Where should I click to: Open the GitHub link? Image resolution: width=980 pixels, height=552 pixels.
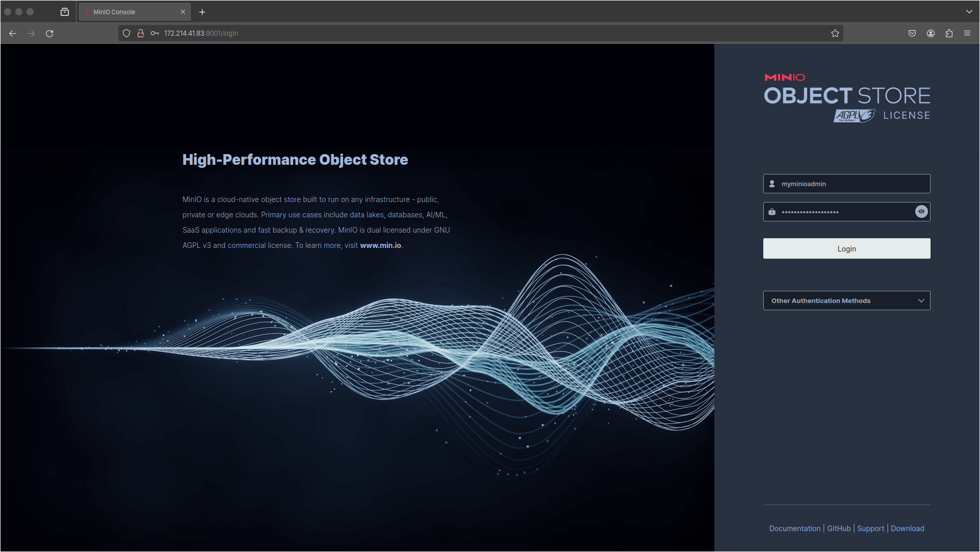pyautogui.click(x=839, y=529)
